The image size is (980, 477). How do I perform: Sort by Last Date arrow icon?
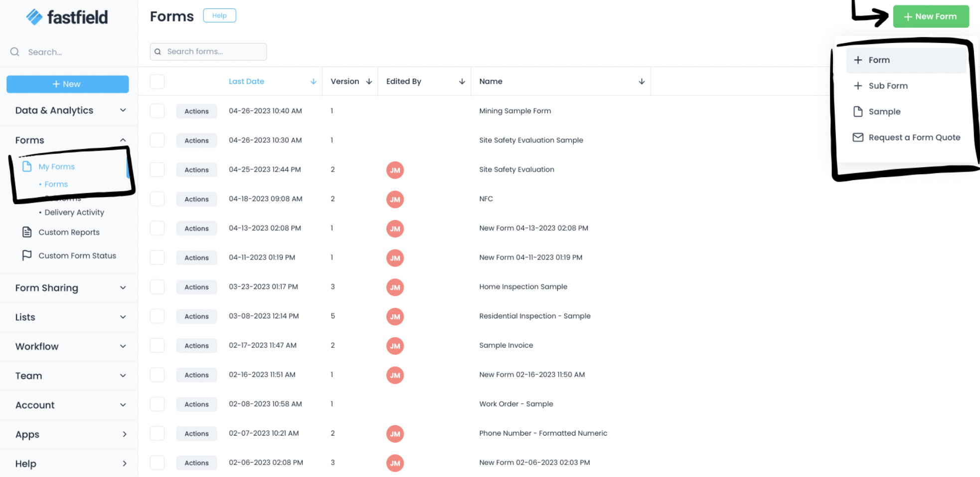pyautogui.click(x=313, y=82)
